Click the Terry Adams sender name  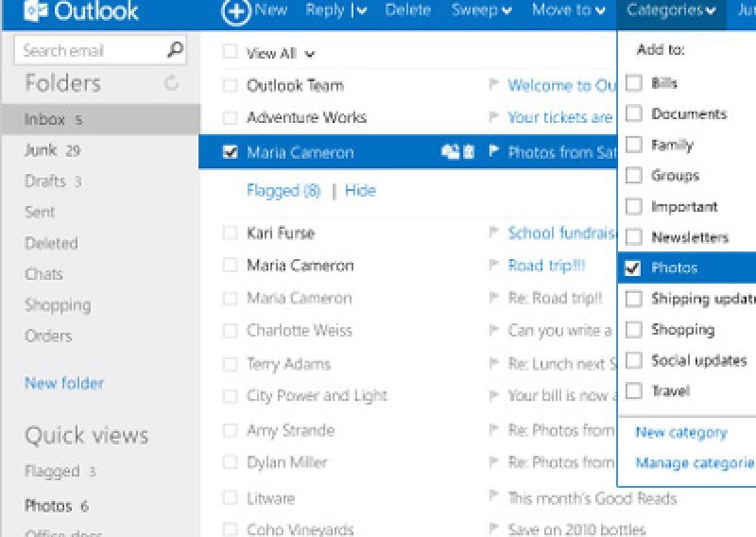(288, 364)
